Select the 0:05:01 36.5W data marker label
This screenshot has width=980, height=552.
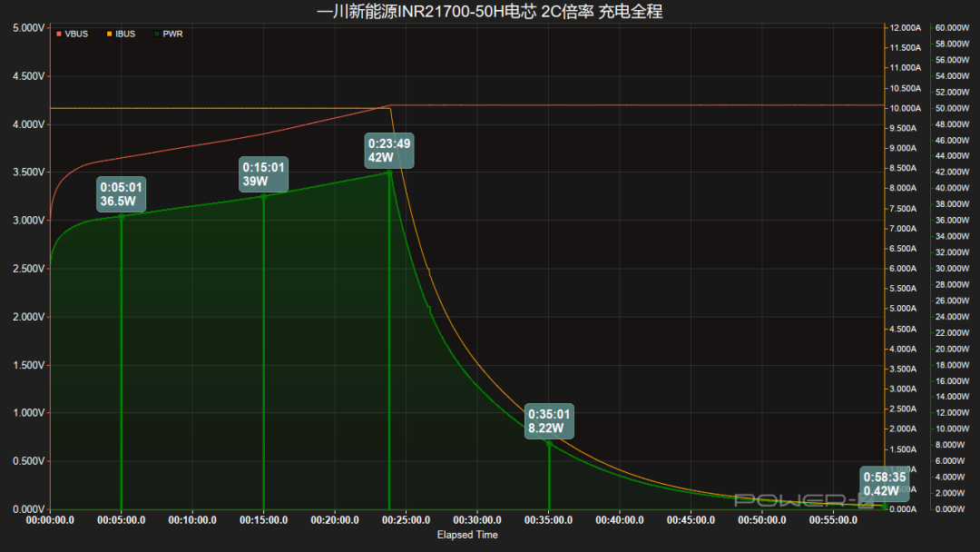(122, 194)
